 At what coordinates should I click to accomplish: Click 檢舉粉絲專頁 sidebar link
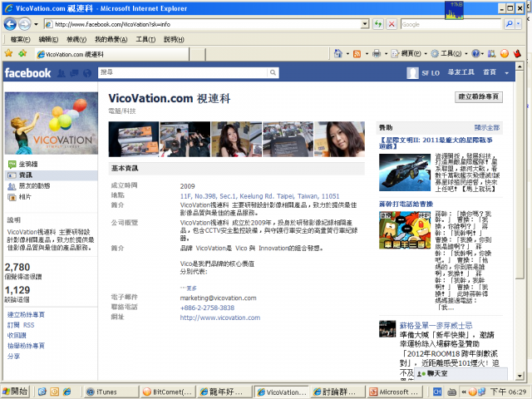(26, 346)
